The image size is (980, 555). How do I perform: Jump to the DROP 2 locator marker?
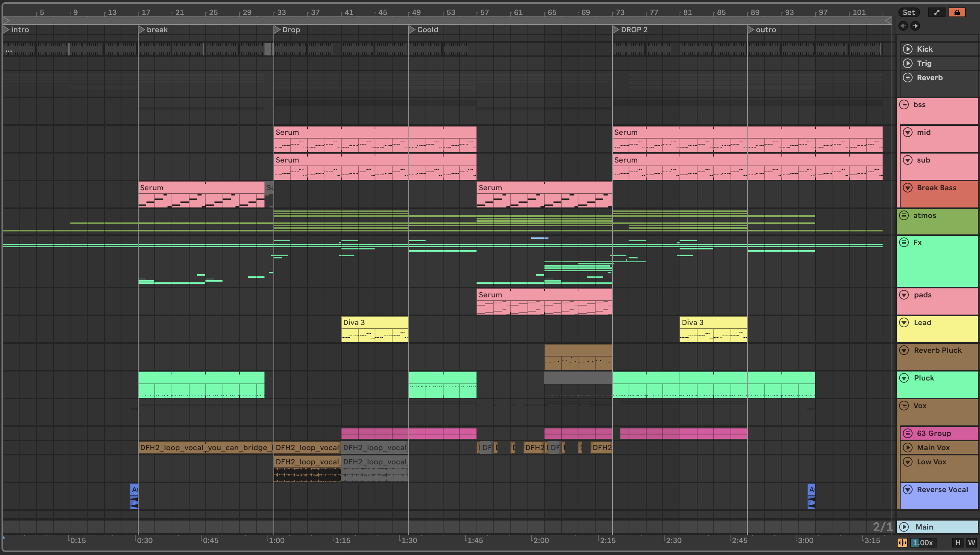click(615, 29)
